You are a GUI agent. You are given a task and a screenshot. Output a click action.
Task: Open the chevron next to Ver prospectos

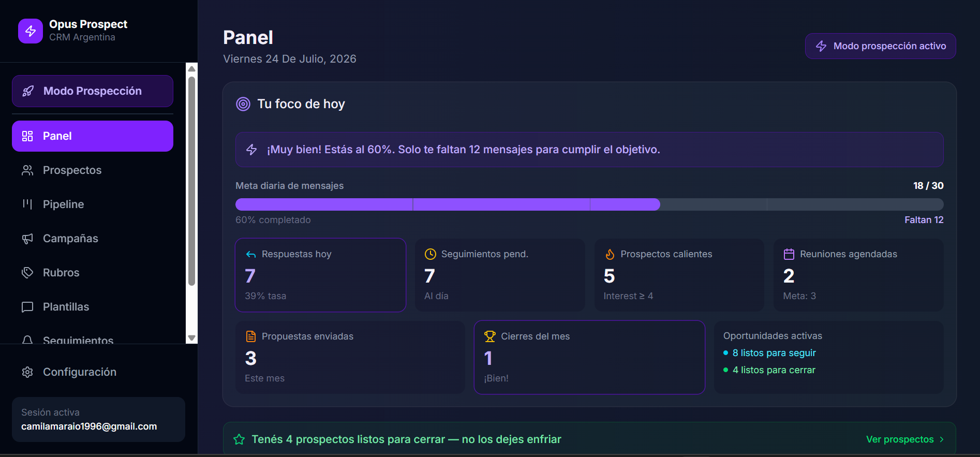coord(942,439)
